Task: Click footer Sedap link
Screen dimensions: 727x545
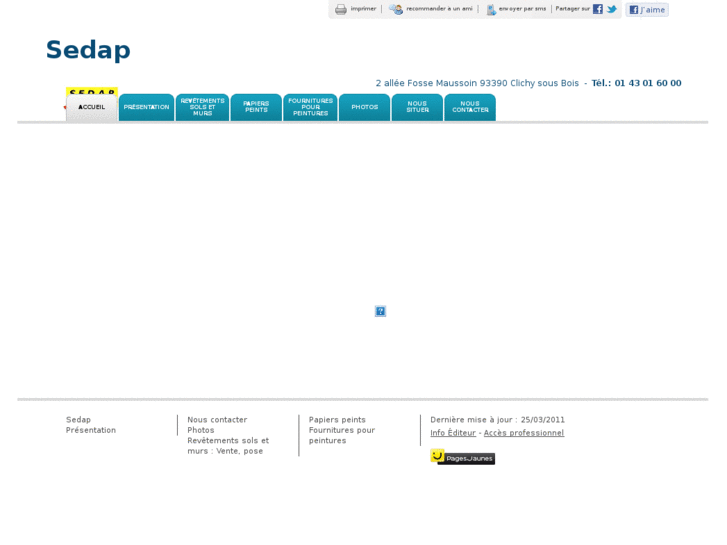Action: pyautogui.click(x=78, y=420)
